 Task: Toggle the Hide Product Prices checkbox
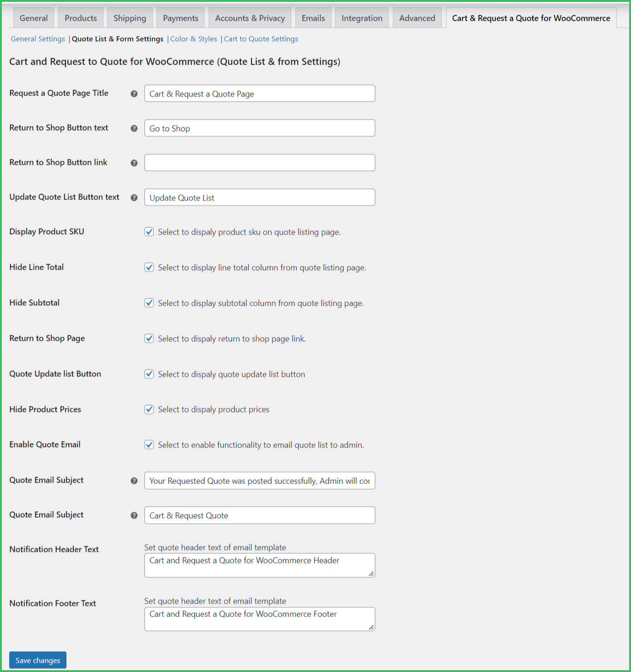(x=149, y=409)
